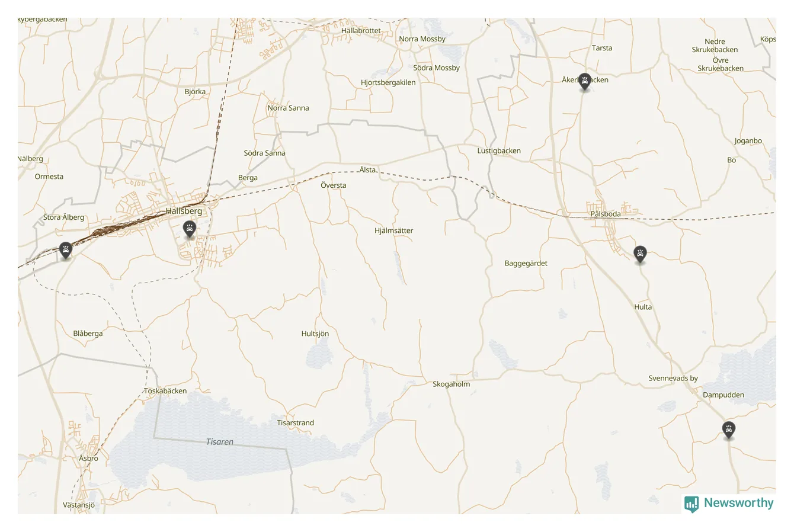Click the Hjälmsätter label
794x532 pixels.
click(394, 230)
